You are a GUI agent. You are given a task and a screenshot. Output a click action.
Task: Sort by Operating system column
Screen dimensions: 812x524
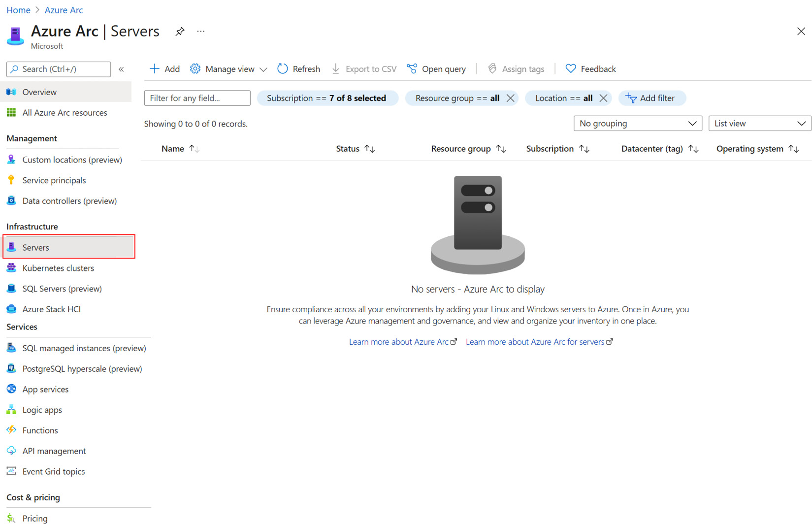[x=757, y=149]
